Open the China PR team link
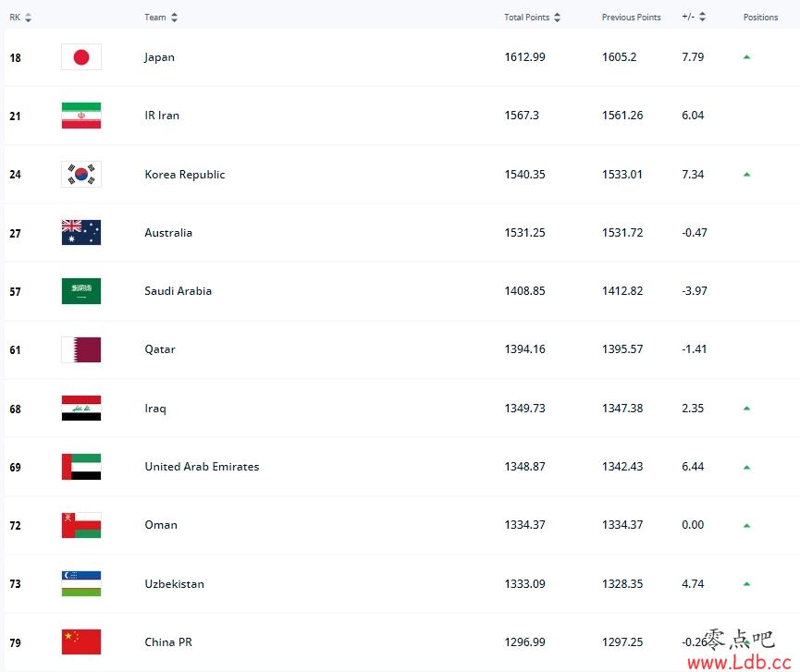The height and width of the screenshot is (672, 800). coord(168,641)
